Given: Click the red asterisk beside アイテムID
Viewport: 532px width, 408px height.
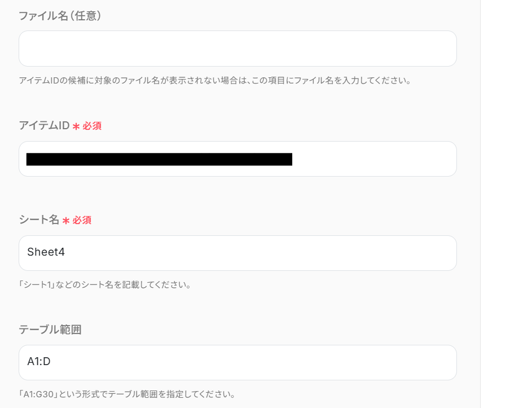Looking at the screenshot, I should 76,126.
